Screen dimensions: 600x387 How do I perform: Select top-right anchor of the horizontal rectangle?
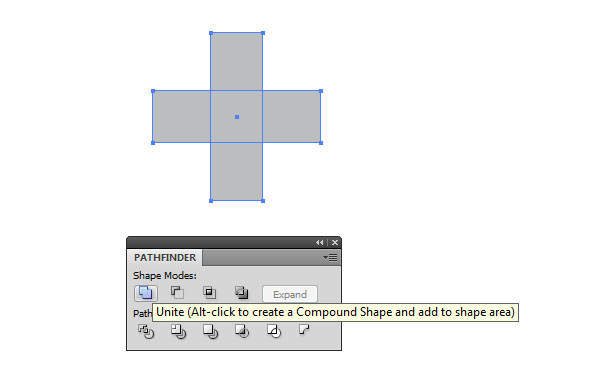(321, 91)
